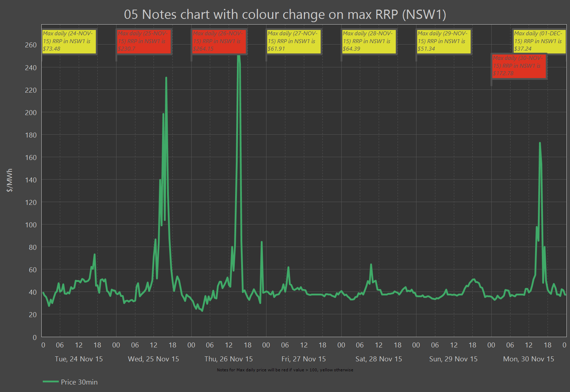This screenshot has width=570, height=392.
Task: Click the chart title text
Action: (x=285, y=15)
